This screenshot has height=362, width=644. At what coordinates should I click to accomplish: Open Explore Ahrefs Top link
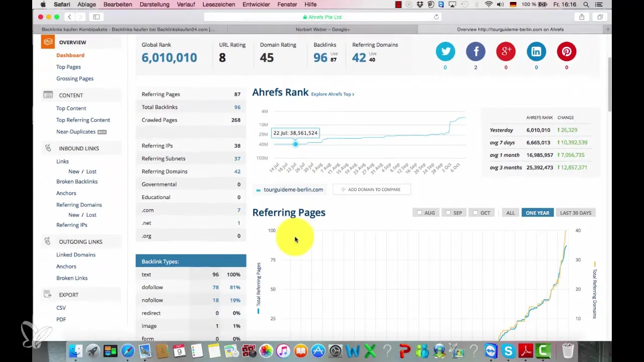click(x=333, y=94)
